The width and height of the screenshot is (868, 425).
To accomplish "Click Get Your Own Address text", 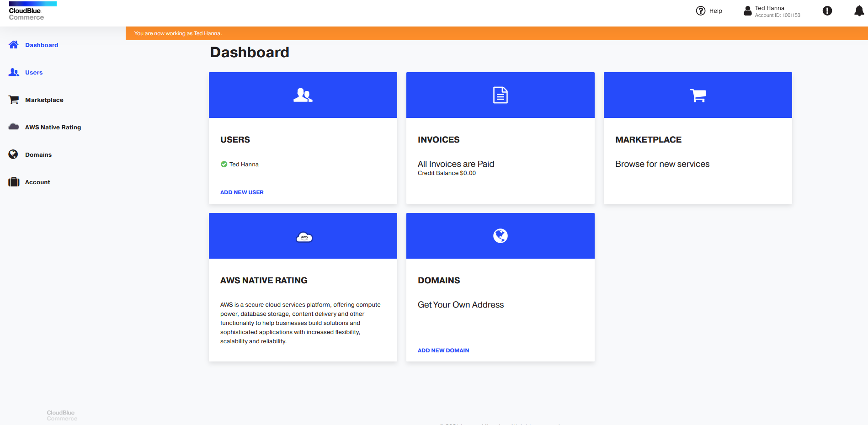I will pos(461,305).
